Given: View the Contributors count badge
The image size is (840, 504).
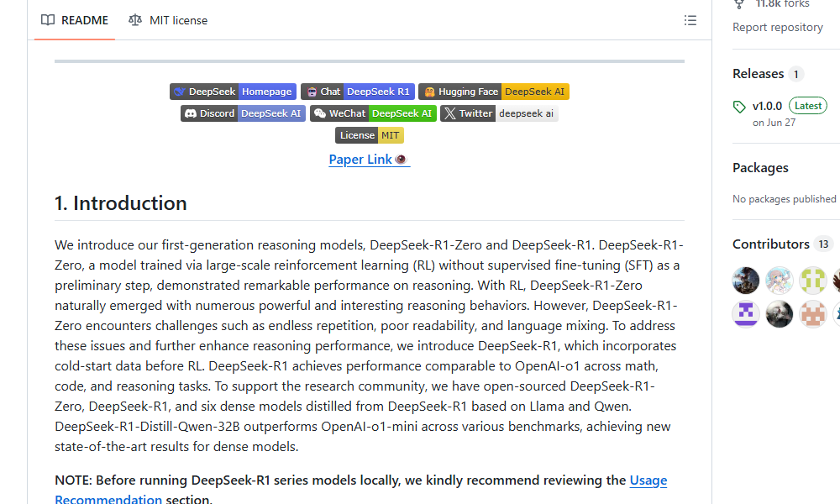Looking at the screenshot, I should point(824,244).
